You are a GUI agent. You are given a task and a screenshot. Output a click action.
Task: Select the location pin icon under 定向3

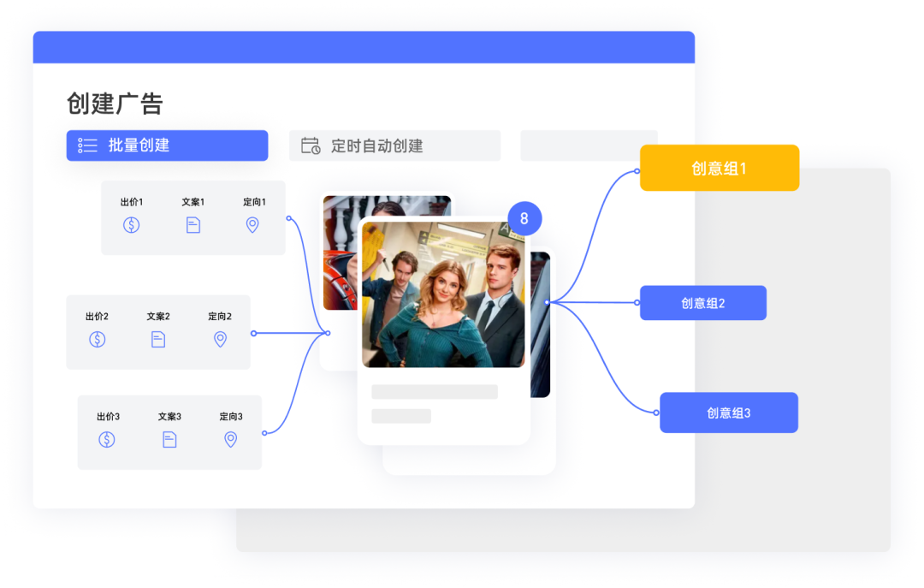pyautogui.click(x=229, y=440)
